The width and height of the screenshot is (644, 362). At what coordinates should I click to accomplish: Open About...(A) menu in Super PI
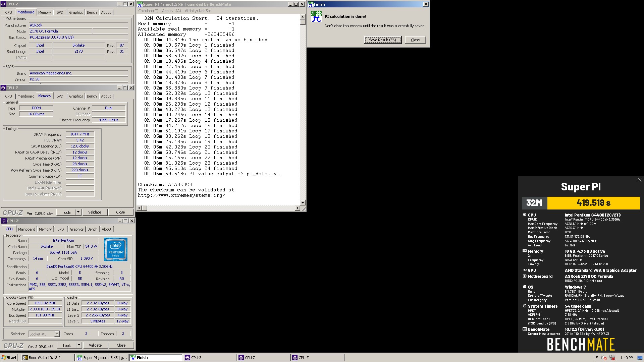tap(171, 11)
